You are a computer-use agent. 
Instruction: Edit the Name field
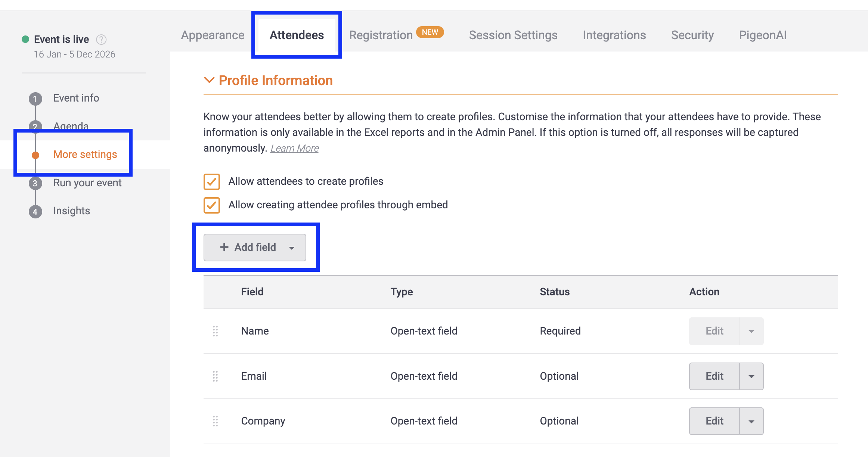pos(714,331)
